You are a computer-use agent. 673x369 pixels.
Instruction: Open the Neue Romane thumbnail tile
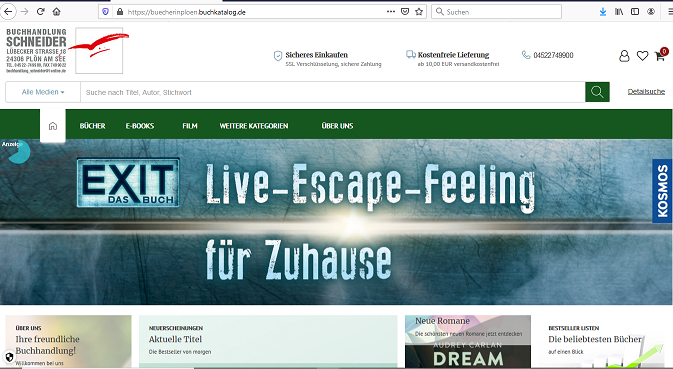[468, 341]
